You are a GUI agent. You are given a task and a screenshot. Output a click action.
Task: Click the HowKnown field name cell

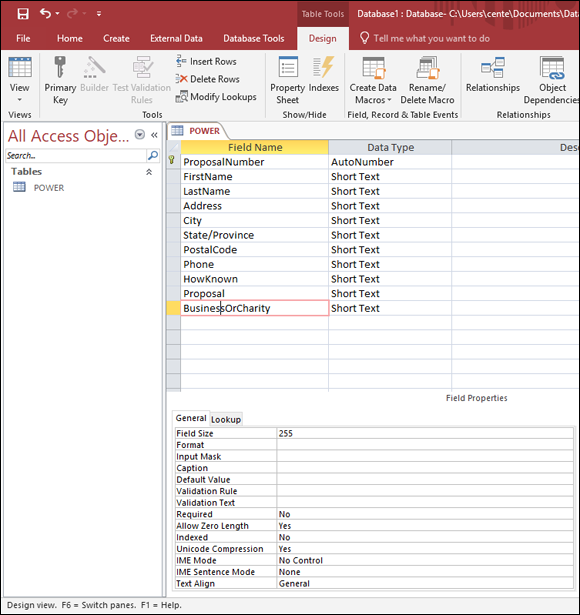point(255,279)
